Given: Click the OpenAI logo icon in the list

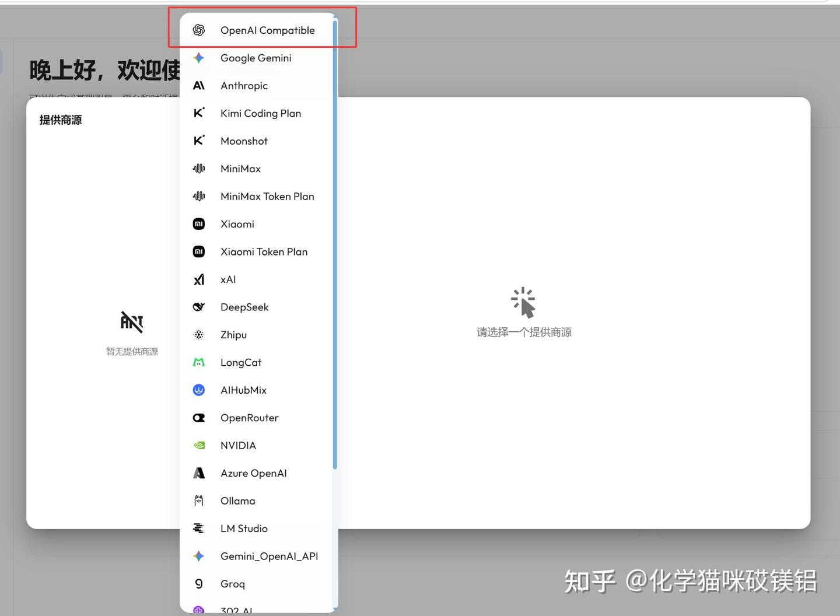Looking at the screenshot, I should click(x=199, y=30).
